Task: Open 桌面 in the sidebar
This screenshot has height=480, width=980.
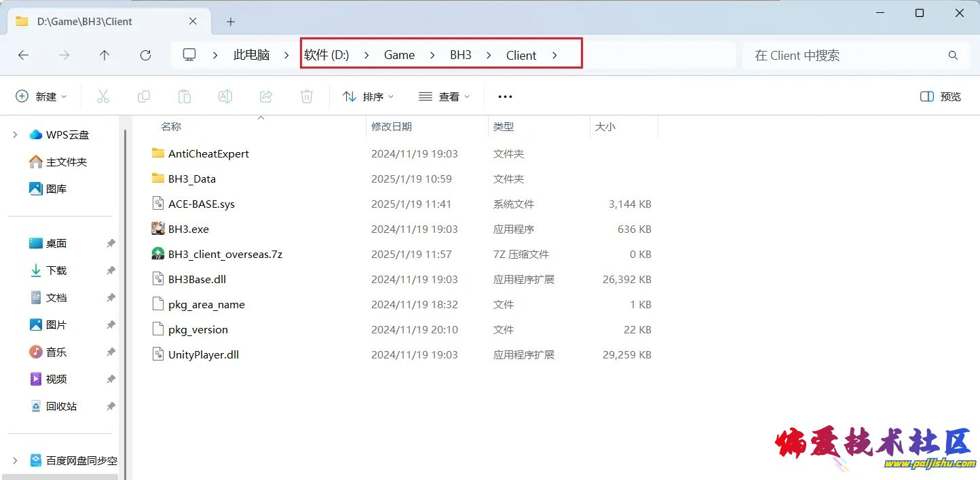Action: pos(48,243)
